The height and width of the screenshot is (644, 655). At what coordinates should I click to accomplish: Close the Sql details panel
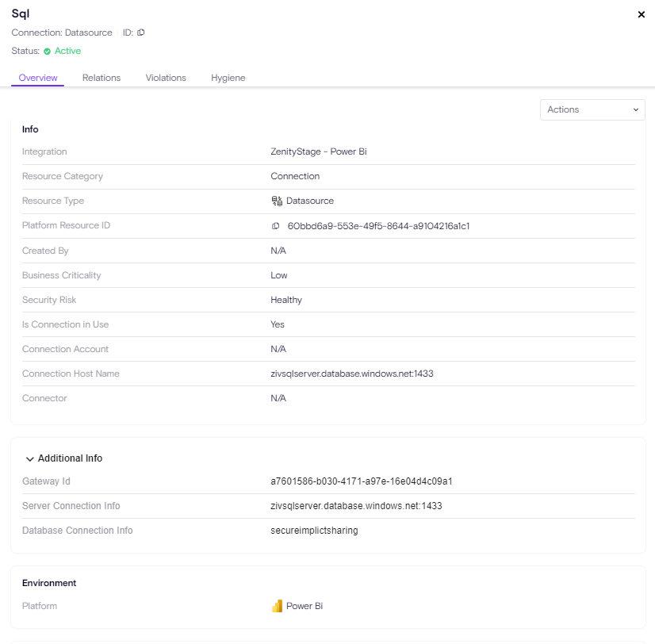pyautogui.click(x=641, y=14)
